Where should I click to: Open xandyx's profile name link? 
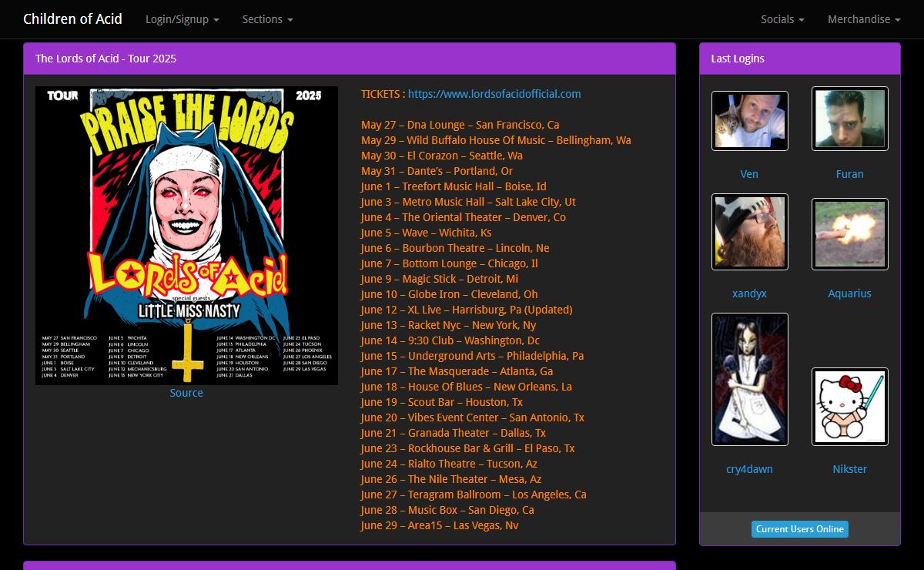click(749, 293)
